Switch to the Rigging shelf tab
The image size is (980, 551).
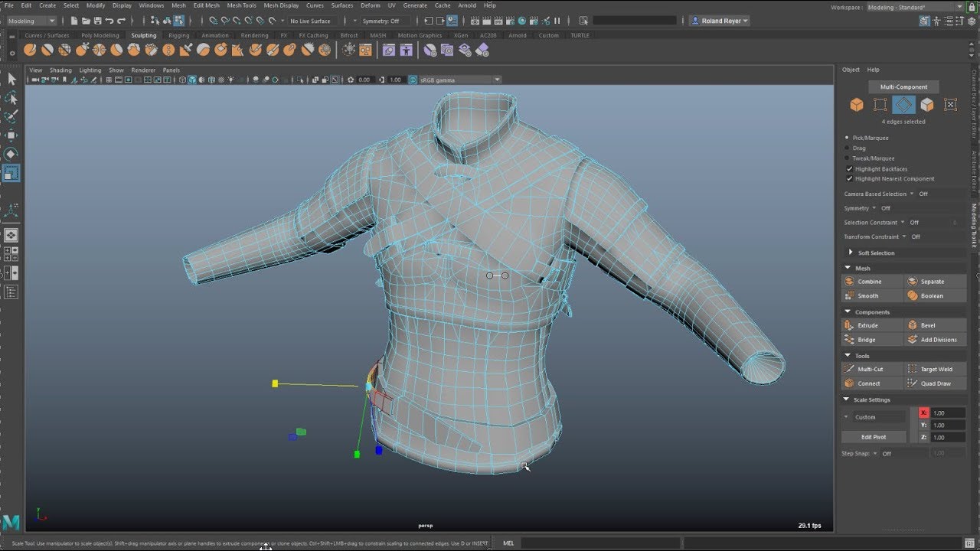179,35
